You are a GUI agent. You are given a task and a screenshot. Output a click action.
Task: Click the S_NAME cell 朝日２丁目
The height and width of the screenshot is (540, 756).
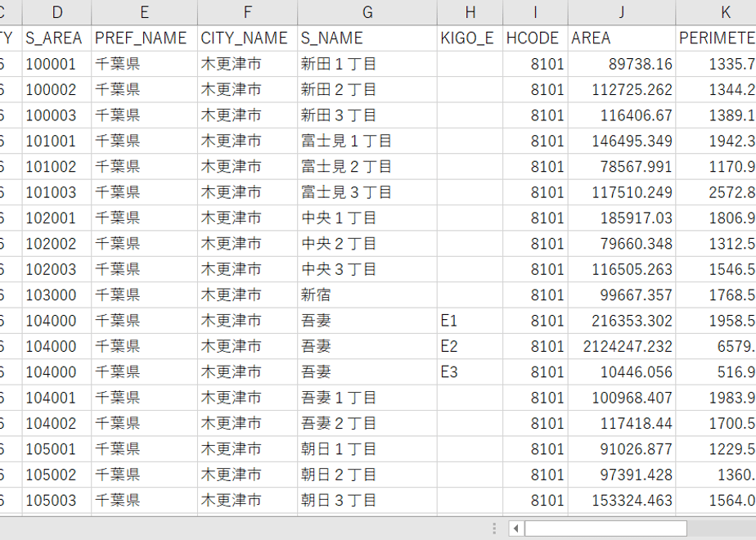[367, 475]
